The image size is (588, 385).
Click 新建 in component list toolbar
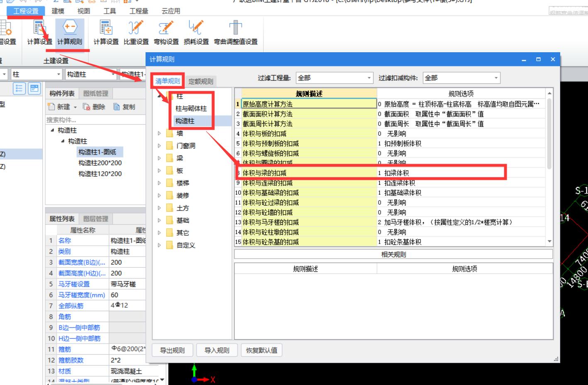pos(60,107)
